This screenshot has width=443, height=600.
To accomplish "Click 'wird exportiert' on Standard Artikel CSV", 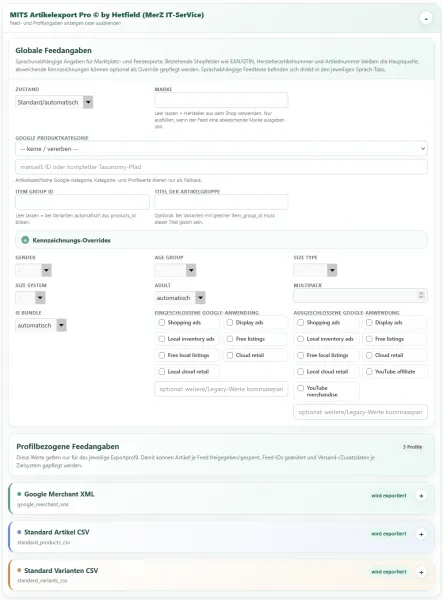I will point(389,534).
